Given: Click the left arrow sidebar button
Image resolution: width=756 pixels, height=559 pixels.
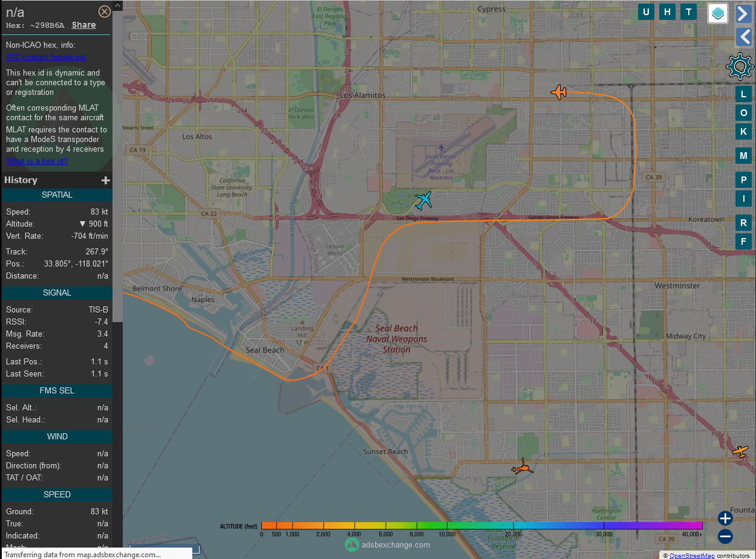Looking at the screenshot, I should 743,37.
